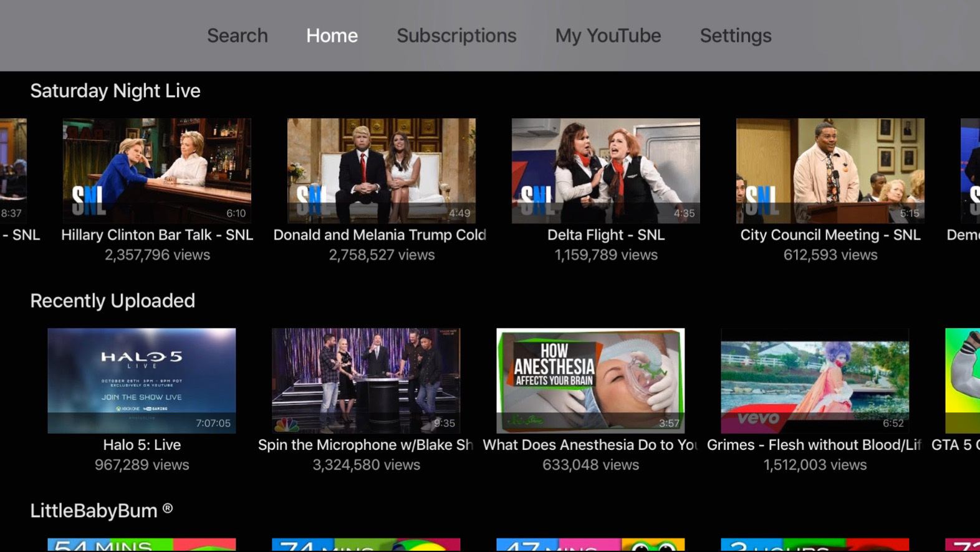Click 'City Council Meeting - SNL' title
The width and height of the screenshot is (980, 552).
830,235
